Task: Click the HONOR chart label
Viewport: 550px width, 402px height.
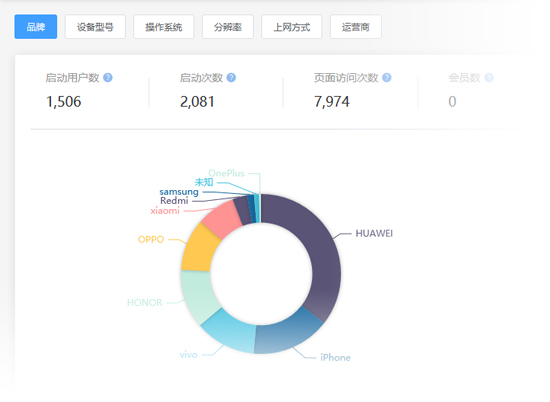Action: pos(145,302)
